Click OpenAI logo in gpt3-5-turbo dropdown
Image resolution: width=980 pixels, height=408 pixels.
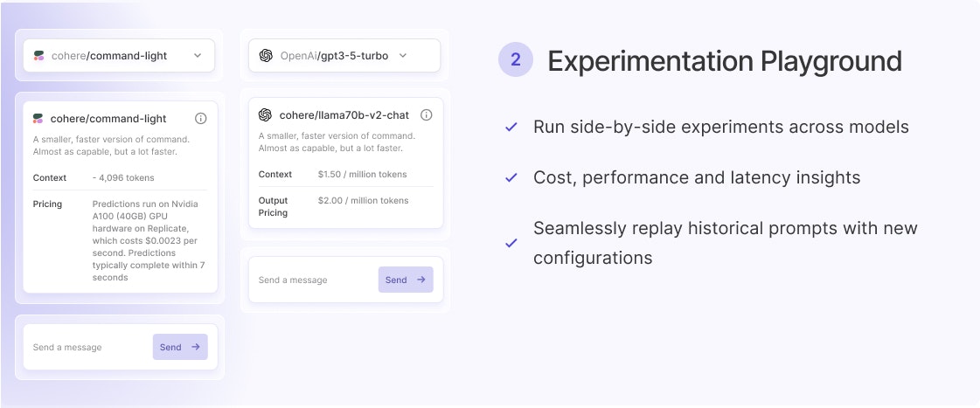[x=266, y=55]
